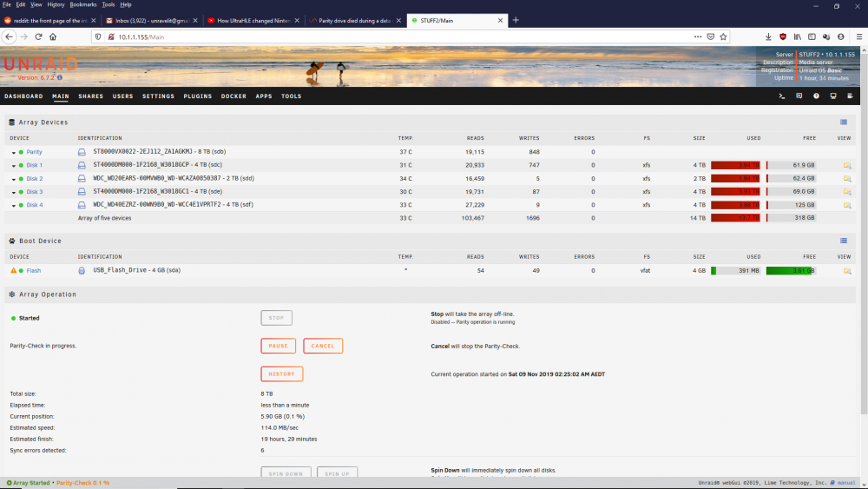868x489 pixels.
Task: Switch to Parity drive died tab
Action: pyautogui.click(x=355, y=21)
